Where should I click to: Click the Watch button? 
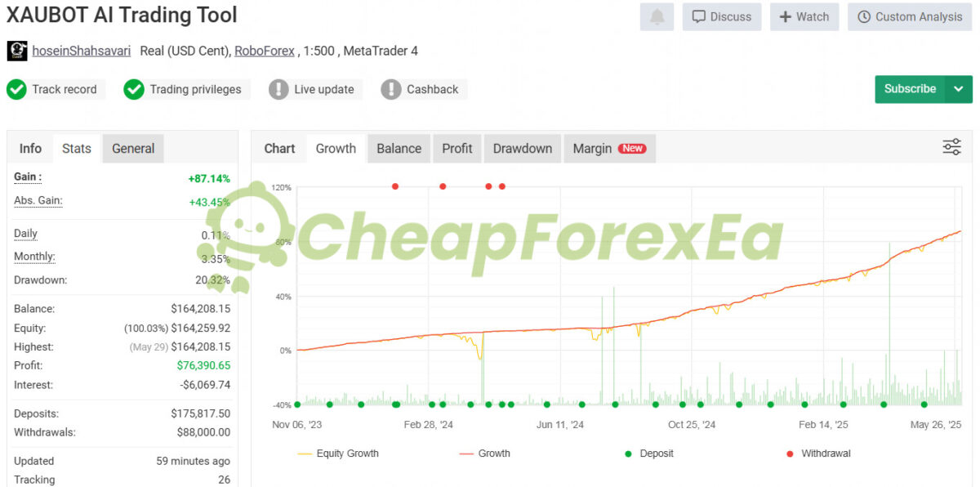tap(804, 17)
